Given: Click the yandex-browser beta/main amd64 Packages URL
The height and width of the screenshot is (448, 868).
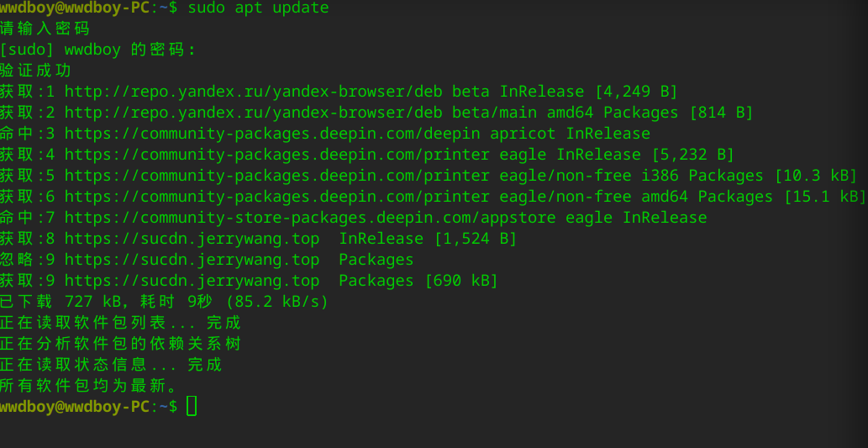Looking at the screenshot, I should tap(253, 113).
